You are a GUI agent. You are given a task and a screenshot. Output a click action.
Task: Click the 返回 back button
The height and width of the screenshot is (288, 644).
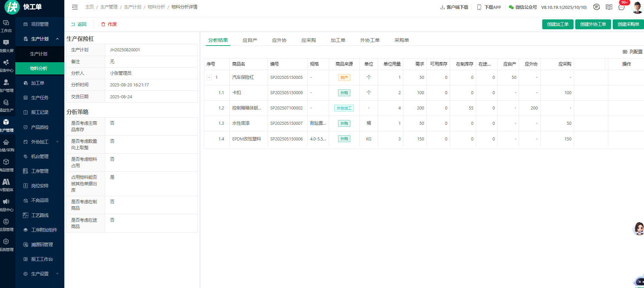pyautogui.click(x=79, y=24)
